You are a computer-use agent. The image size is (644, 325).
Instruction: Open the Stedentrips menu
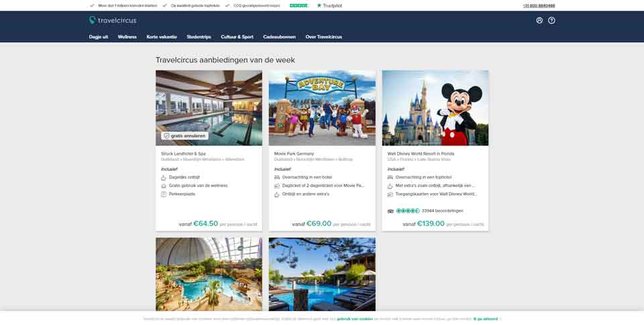coord(199,37)
